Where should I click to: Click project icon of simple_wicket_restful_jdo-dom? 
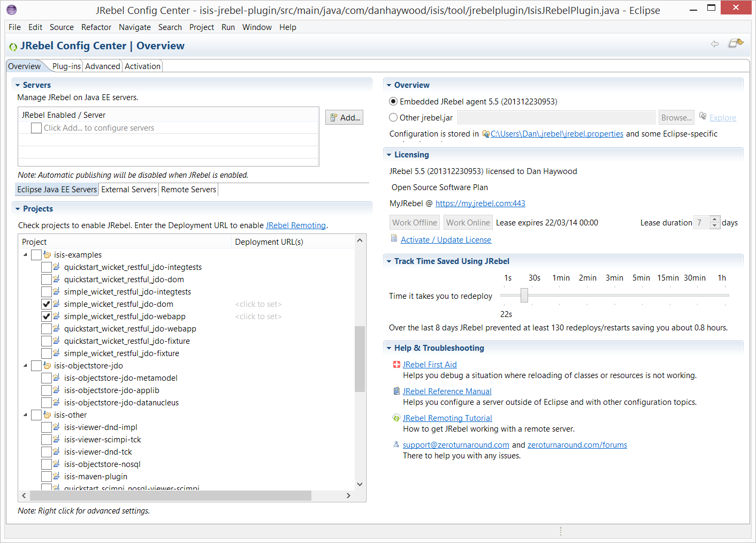click(x=57, y=304)
